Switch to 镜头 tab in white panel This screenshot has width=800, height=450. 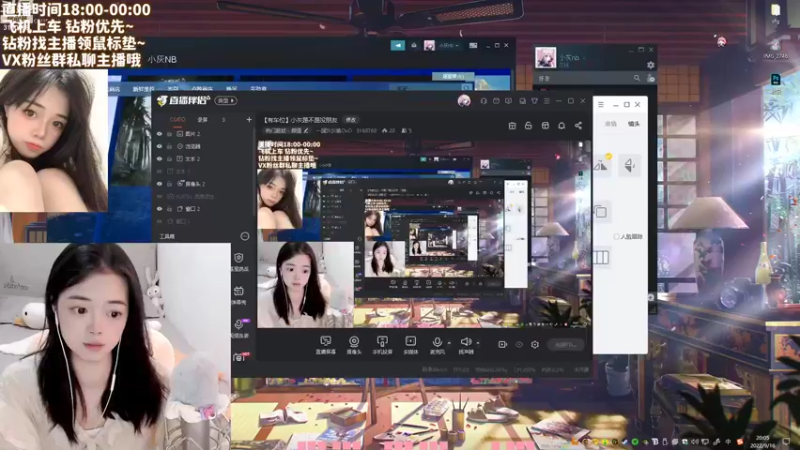[x=634, y=124]
